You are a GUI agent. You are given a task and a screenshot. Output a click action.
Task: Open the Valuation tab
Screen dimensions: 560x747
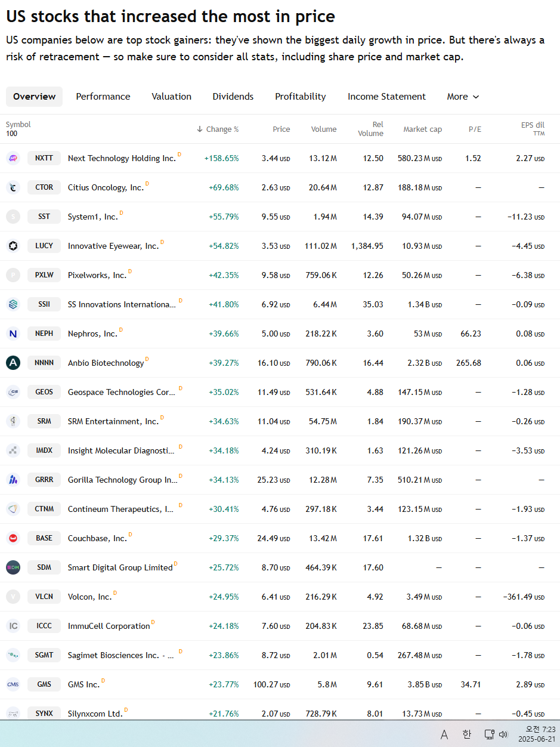coord(171,97)
